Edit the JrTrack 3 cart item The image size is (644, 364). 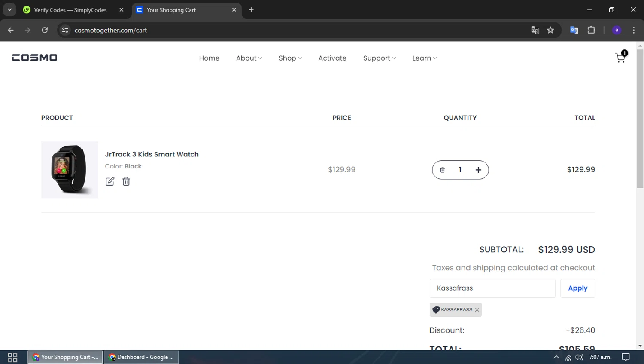click(x=110, y=181)
